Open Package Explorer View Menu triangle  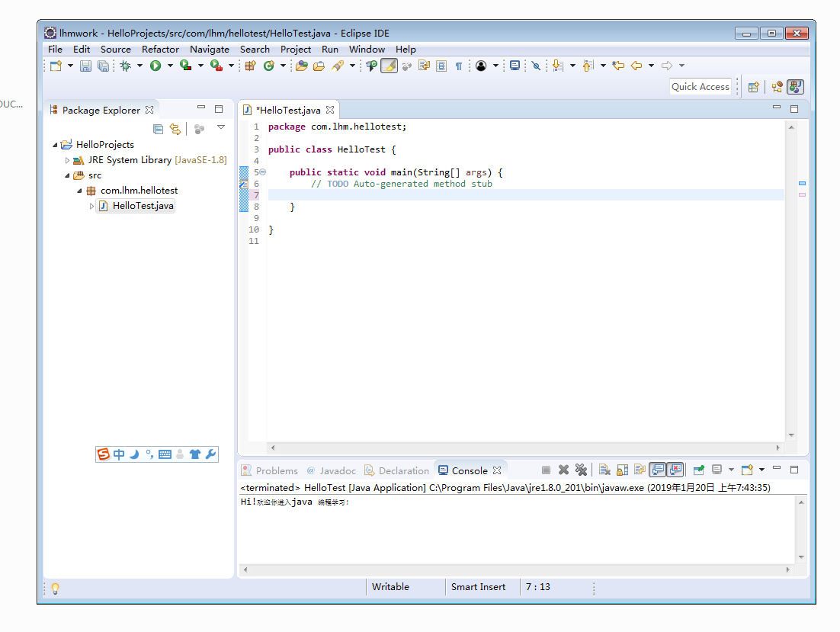tap(221, 127)
